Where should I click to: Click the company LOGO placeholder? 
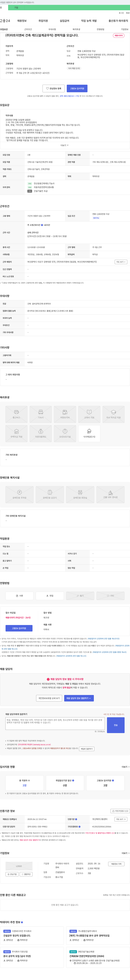pos(19,866)
